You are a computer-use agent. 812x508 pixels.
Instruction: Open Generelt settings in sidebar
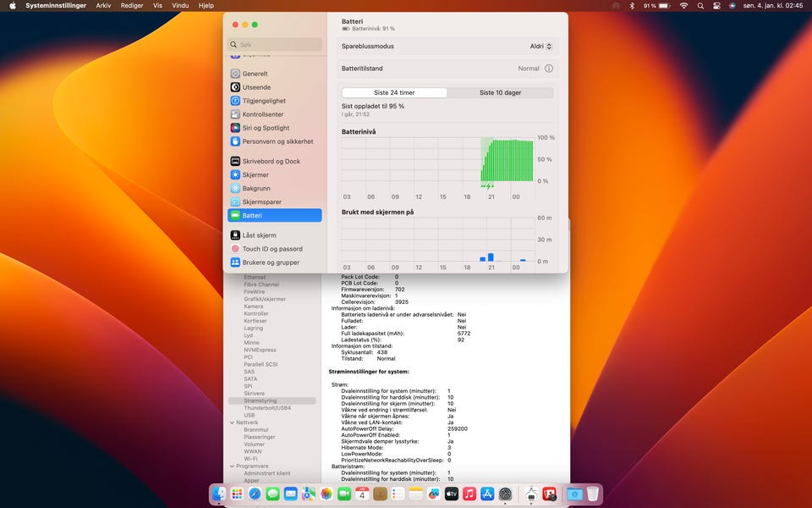[x=255, y=74]
